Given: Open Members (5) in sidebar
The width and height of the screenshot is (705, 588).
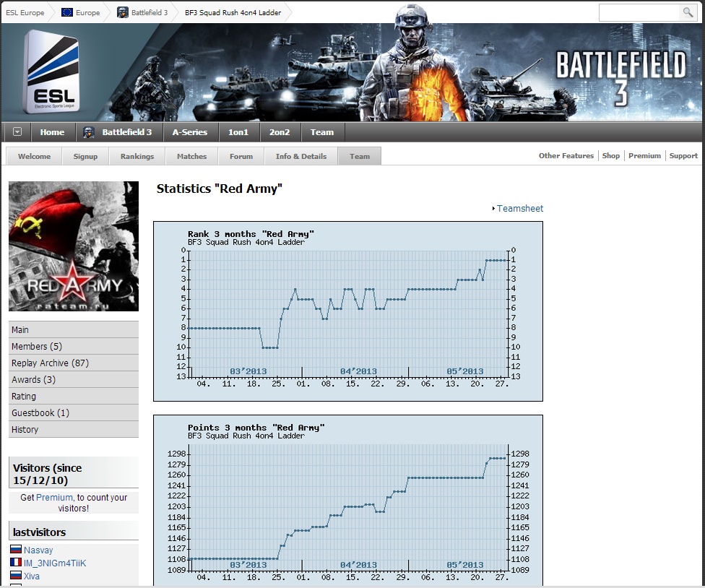Looking at the screenshot, I should tap(74, 346).
